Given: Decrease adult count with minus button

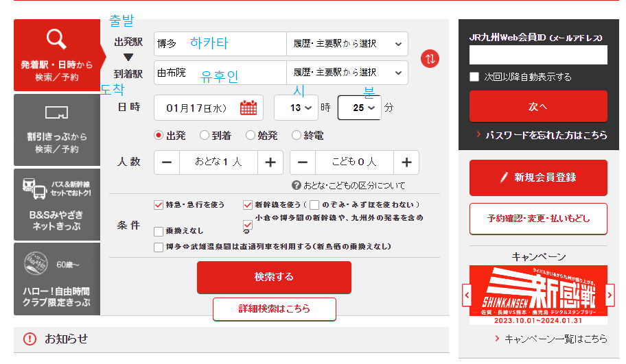Looking at the screenshot, I should pyautogui.click(x=167, y=162).
